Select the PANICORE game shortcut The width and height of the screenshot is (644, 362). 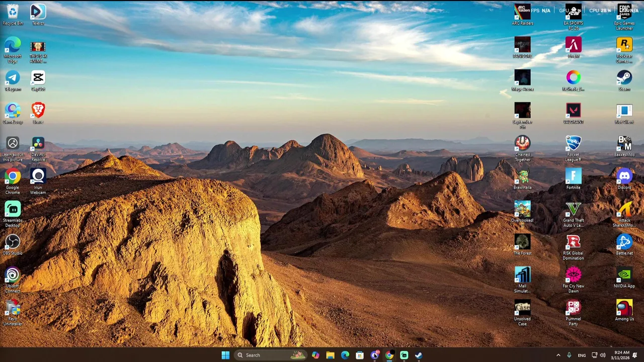522,48
